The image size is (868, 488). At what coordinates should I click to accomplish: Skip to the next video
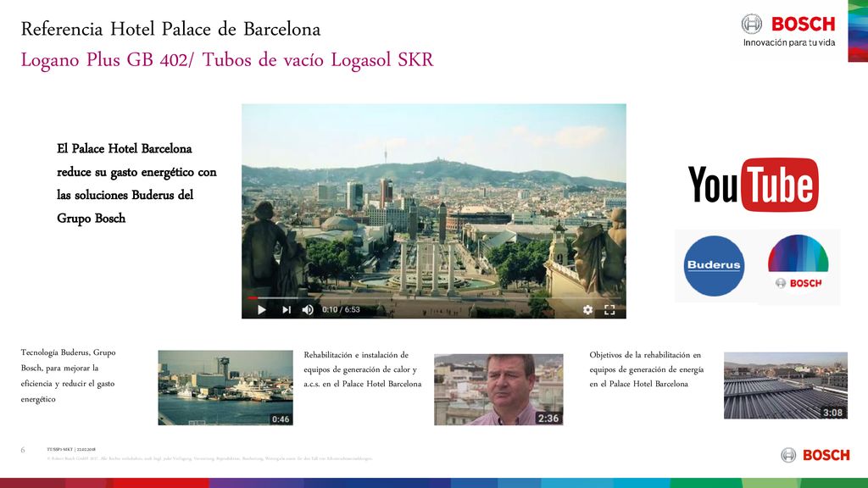(x=287, y=310)
